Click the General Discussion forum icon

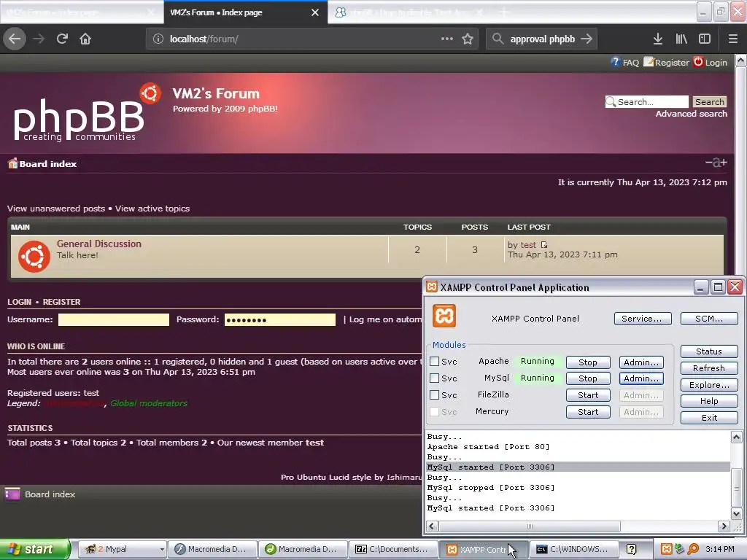click(34, 256)
